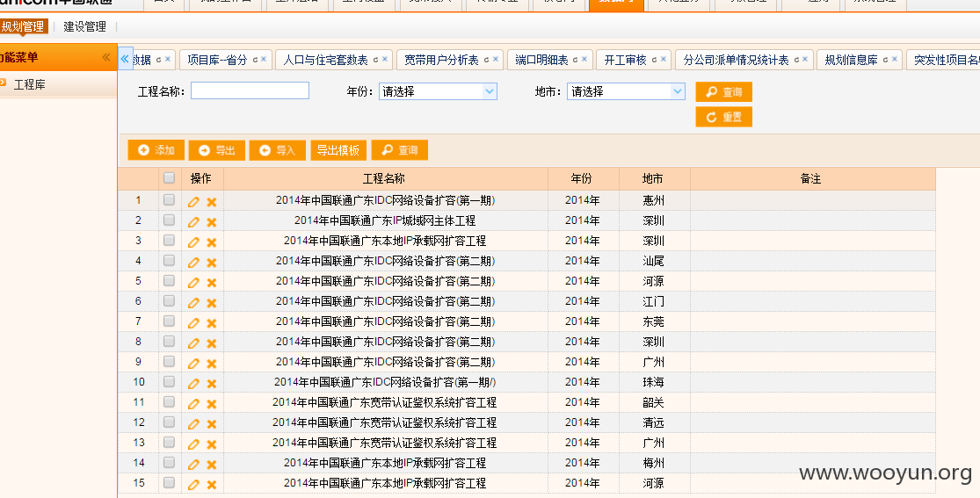Viewport: 980px width, 498px height.
Task: Delete row 1 using X icon
Action: [212, 202]
